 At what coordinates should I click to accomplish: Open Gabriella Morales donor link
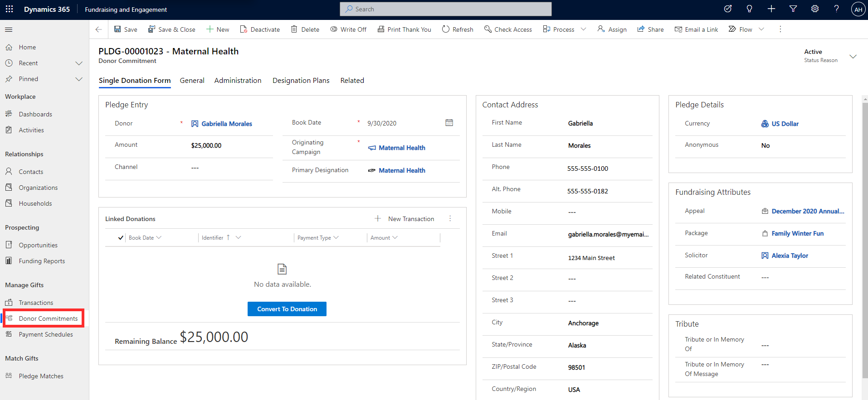pyautogui.click(x=227, y=124)
